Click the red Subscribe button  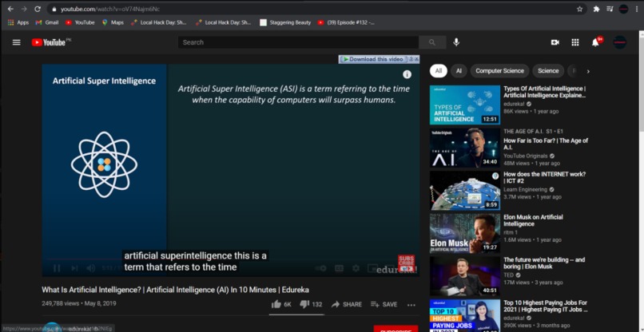click(396, 329)
